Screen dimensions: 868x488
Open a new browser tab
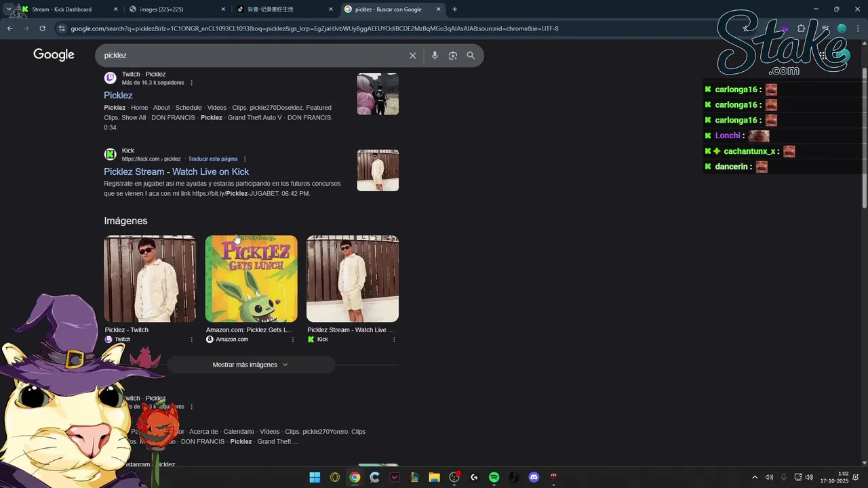[454, 9]
